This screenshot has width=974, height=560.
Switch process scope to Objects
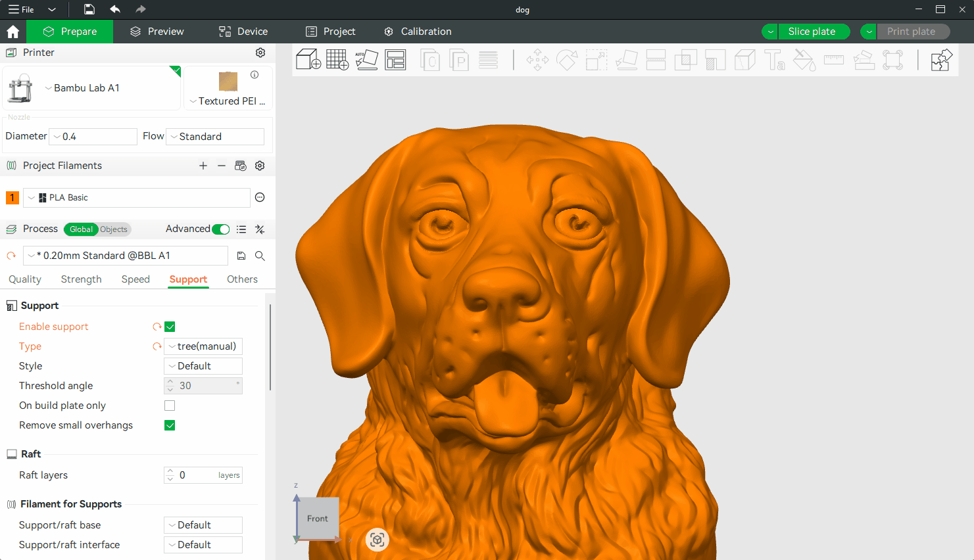114,229
